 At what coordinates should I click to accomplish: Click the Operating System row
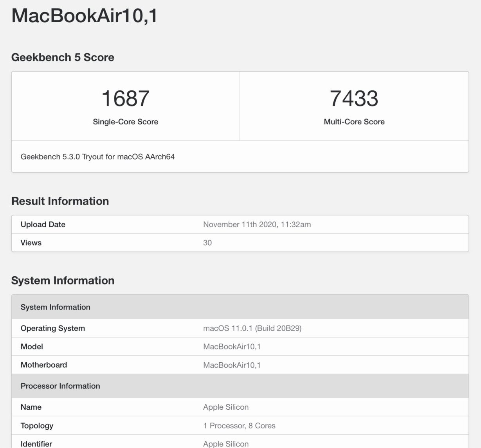point(53,328)
